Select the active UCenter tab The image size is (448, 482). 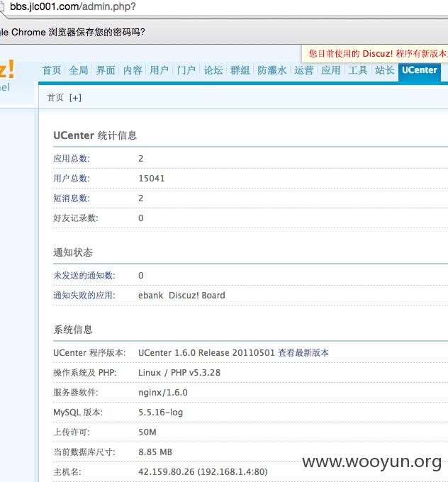point(420,72)
